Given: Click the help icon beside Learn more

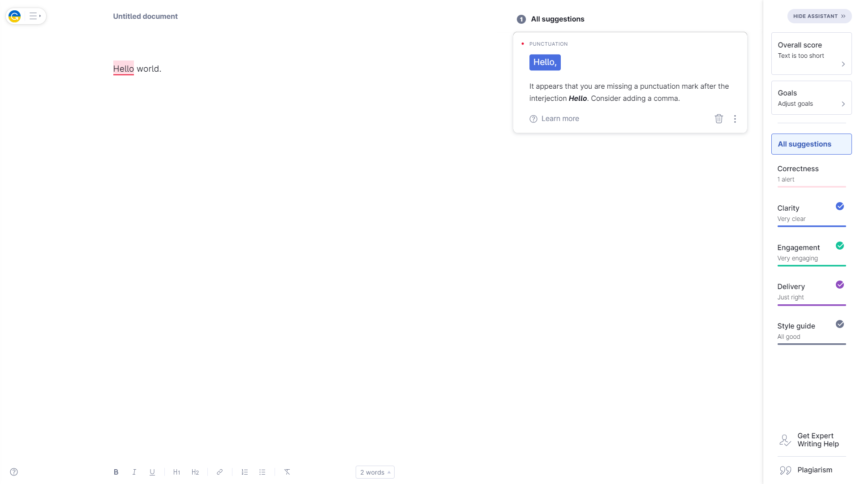Looking at the screenshot, I should [x=533, y=119].
